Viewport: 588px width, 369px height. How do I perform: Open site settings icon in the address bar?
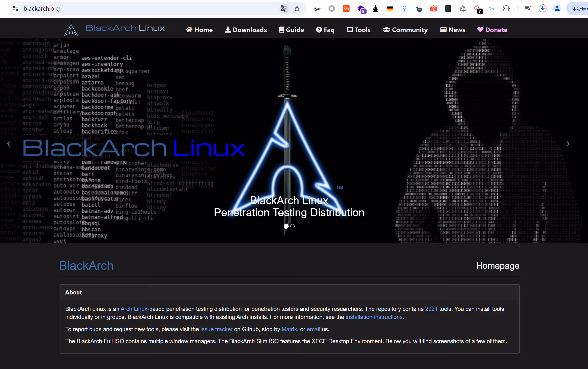coord(15,9)
